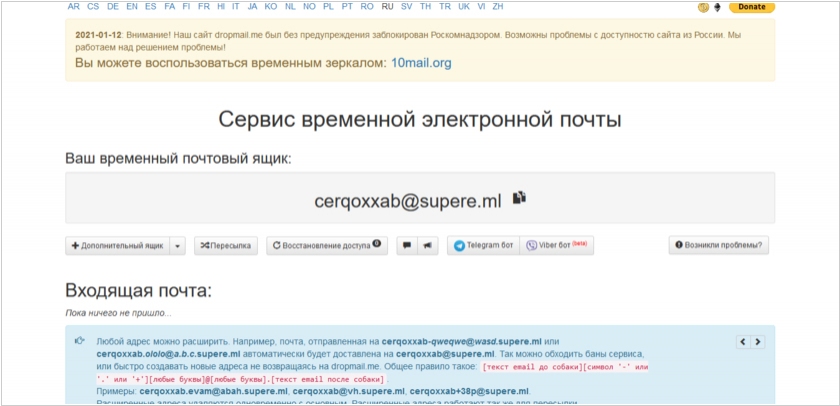Viewport: 840px width, 406px height.
Task: Select ZH language option
Action: tap(498, 6)
